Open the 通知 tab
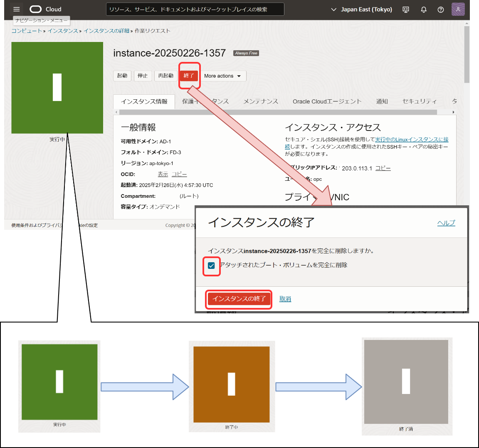The image size is (479, 448). pyautogui.click(x=382, y=101)
